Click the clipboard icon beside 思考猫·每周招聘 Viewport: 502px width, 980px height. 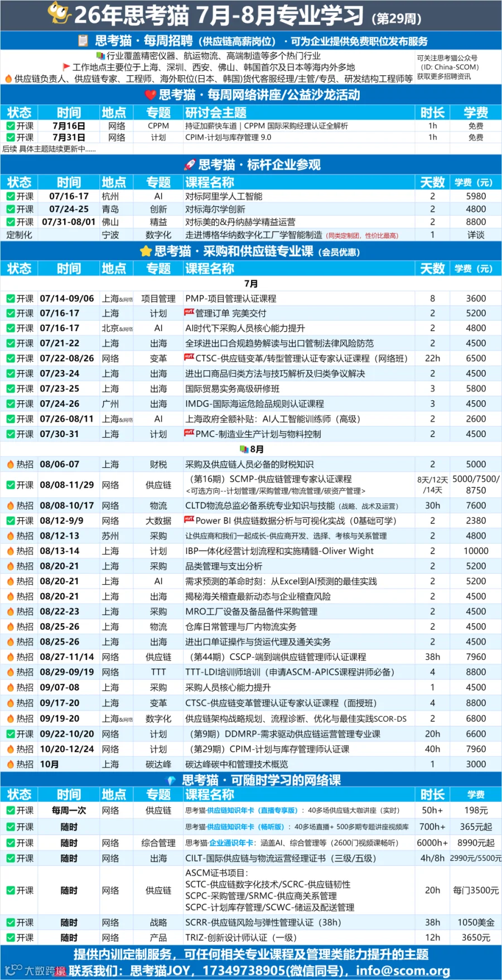point(83,41)
